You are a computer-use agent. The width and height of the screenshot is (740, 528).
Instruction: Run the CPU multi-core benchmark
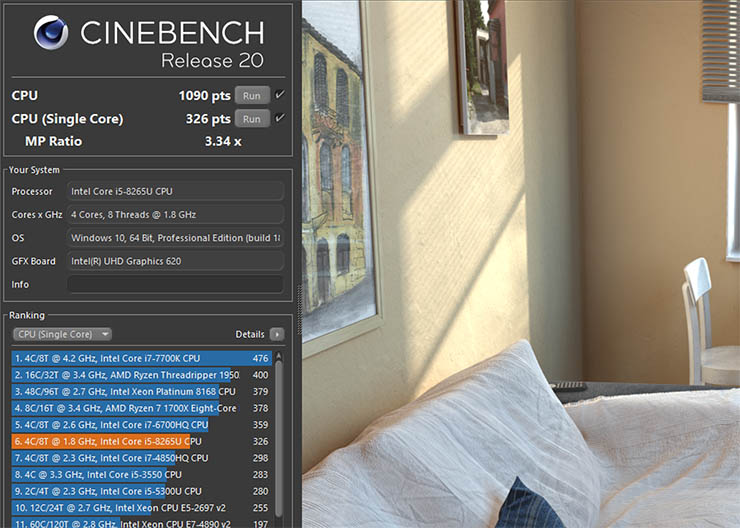click(251, 96)
